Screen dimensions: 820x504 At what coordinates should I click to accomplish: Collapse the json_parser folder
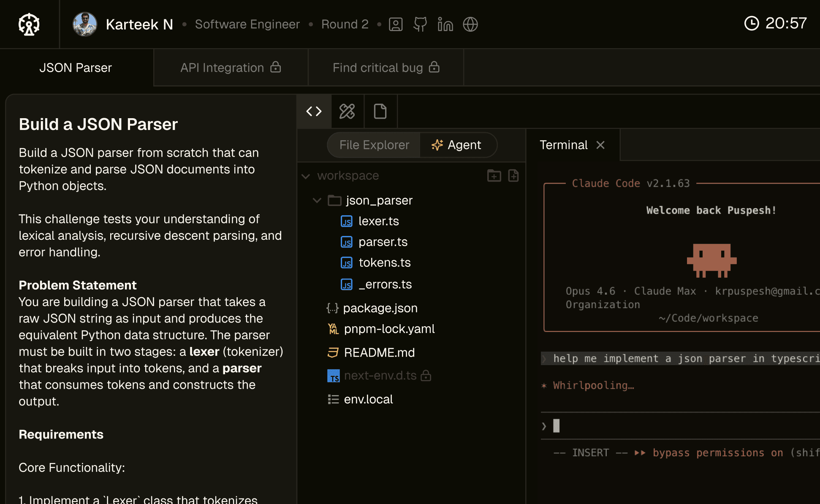pos(317,201)
